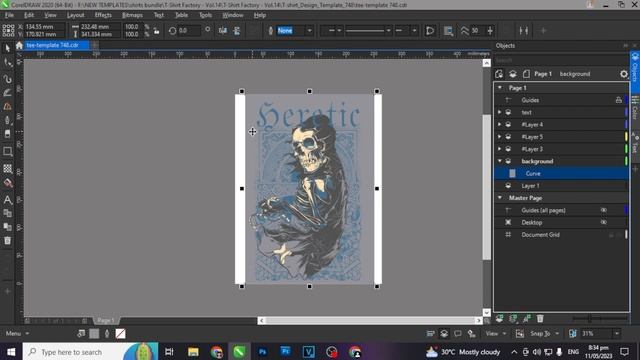Select the Pick tool in the toolbox
Image resolution: width=640 pixels, height=360 pixels.
coord(7,48)
